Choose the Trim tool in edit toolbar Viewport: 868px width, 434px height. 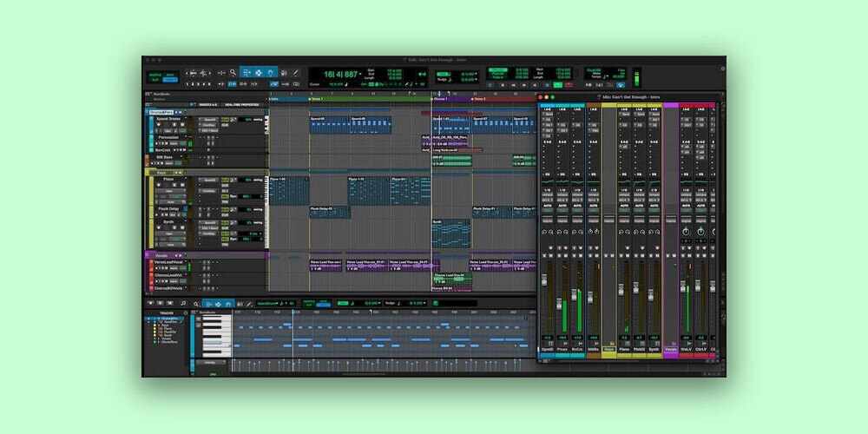tap(247, 72)
